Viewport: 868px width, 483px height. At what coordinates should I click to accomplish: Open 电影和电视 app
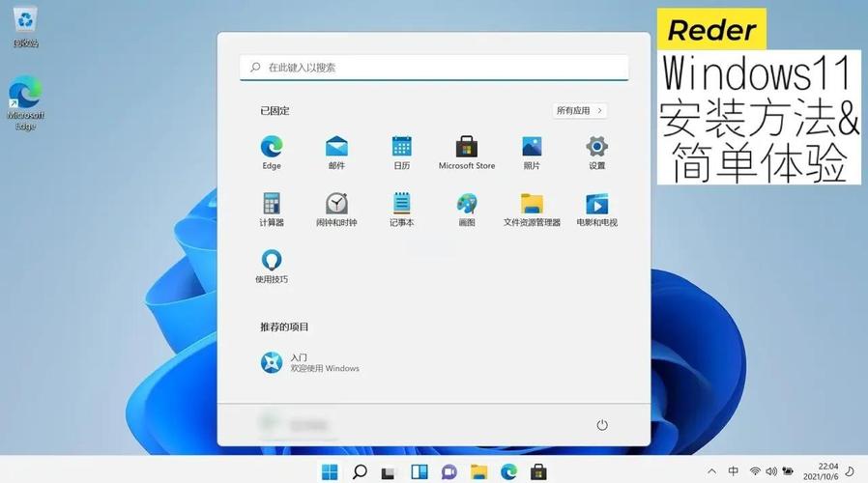[x=596, y=209]
